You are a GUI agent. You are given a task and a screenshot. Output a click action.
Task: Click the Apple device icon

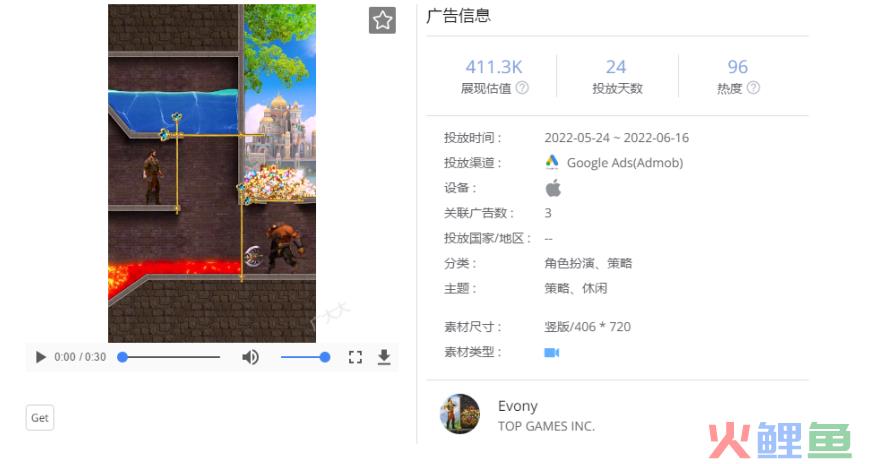click(x=553, y=188)
